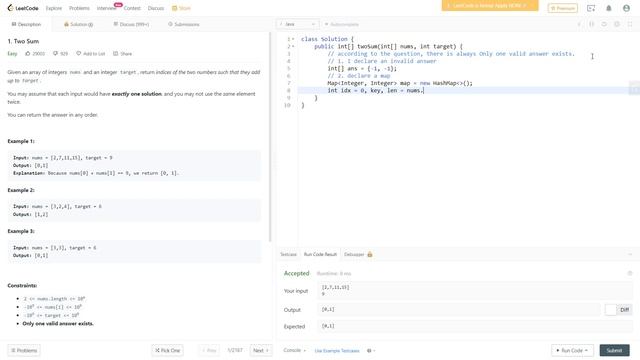Switch to the Discuss (999+) tab
Screen dimensions: 640x360
pos(131,24)
